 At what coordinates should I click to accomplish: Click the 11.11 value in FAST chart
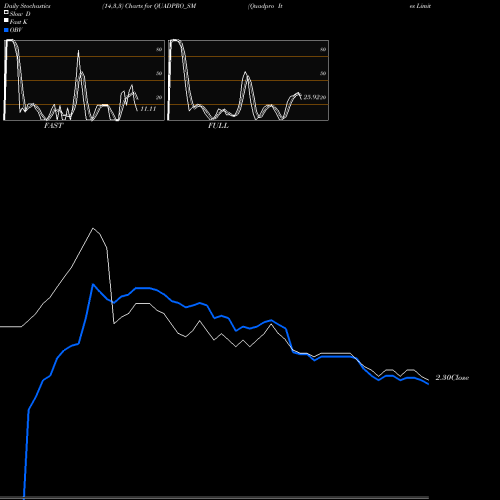(148, 109)
